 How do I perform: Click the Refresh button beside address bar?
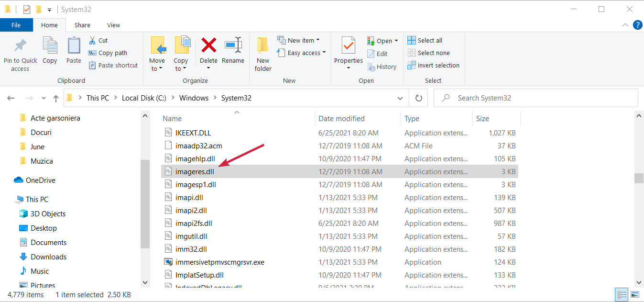419,98
